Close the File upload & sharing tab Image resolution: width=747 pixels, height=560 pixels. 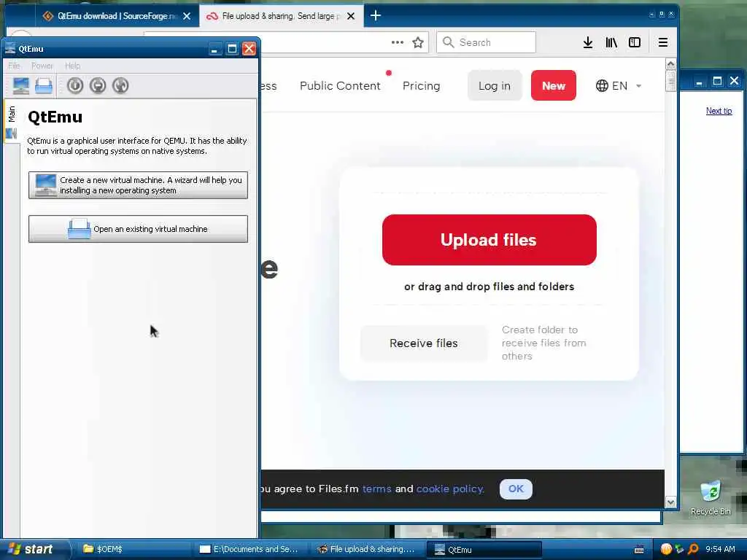[x=351, y=16]
